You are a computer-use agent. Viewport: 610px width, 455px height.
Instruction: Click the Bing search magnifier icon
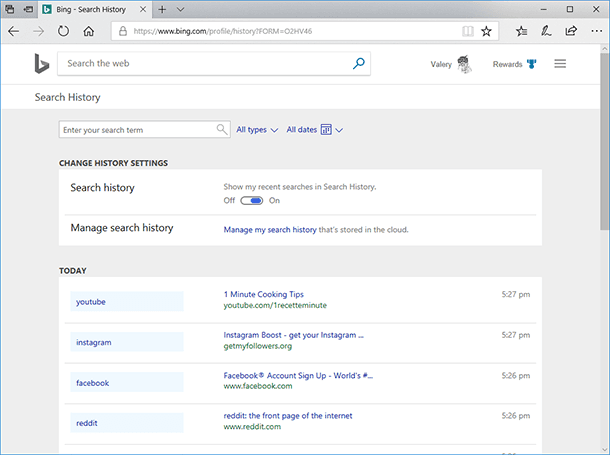[x=359, y=63]
